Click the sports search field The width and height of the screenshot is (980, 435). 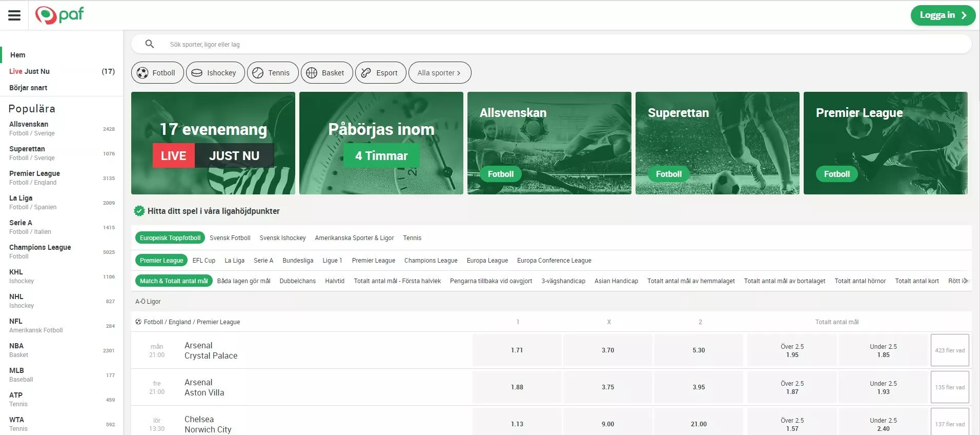click(552, 44)
